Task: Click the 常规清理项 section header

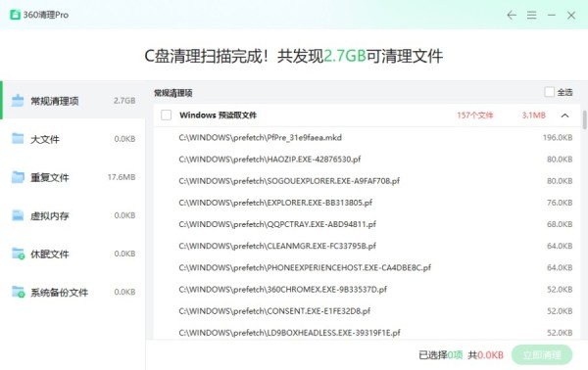Action: 173,93
